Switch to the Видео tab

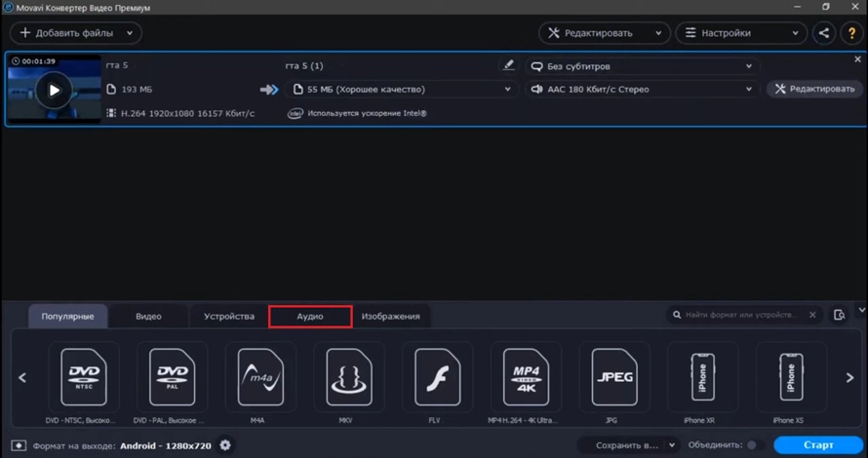pos(148,317)
